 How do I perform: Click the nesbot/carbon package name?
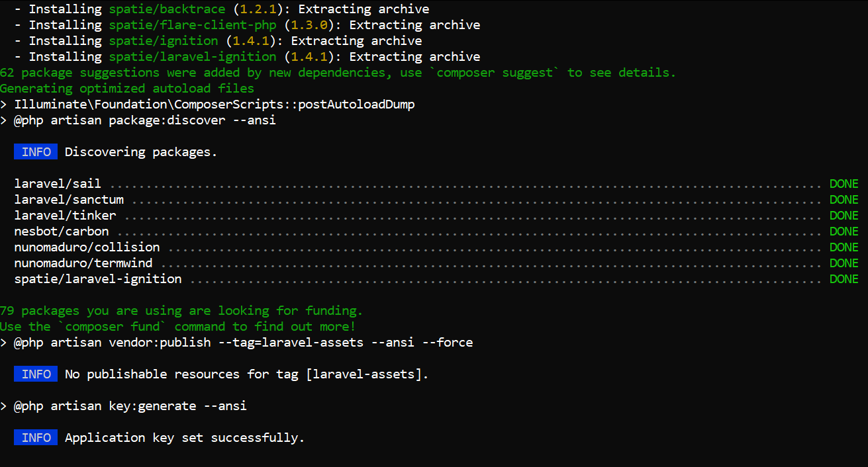point(62,232)
